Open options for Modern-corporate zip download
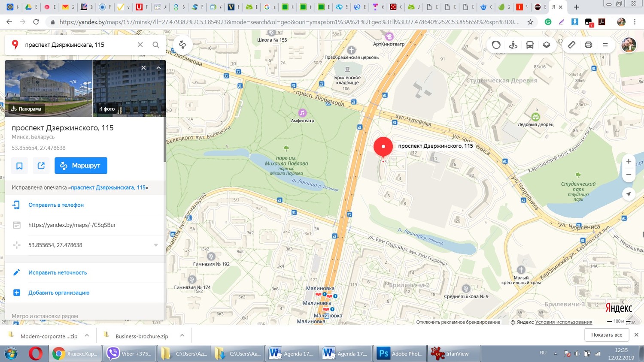Screen dimensions: 644x362 click(x=87, y=336)
